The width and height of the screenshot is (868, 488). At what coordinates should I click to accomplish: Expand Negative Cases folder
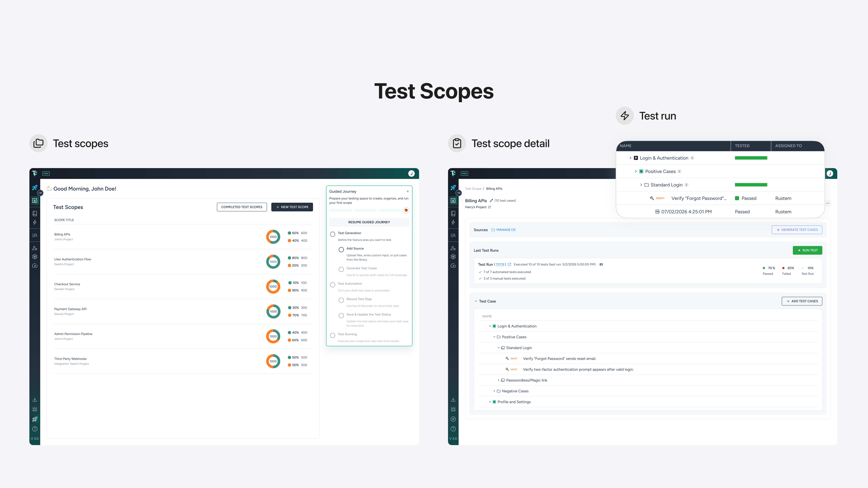(x=494, y=391)
